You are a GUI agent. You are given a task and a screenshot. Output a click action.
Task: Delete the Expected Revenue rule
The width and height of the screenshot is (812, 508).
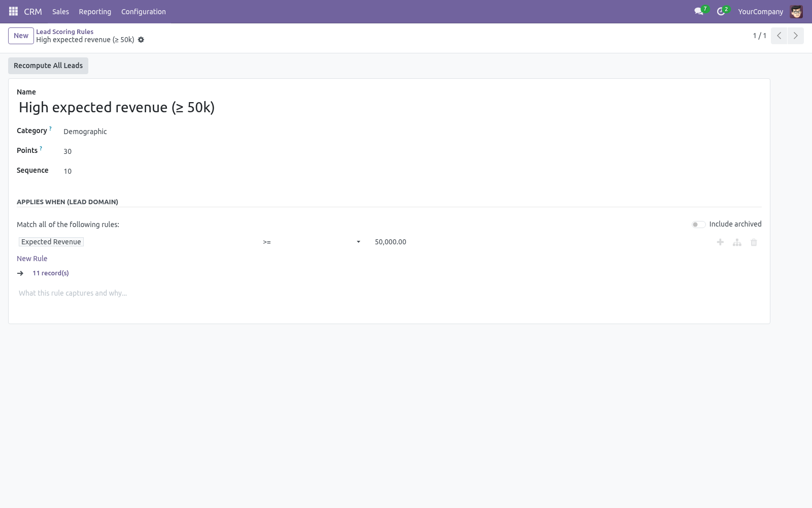pyautogui.click(x=754, y=242)
